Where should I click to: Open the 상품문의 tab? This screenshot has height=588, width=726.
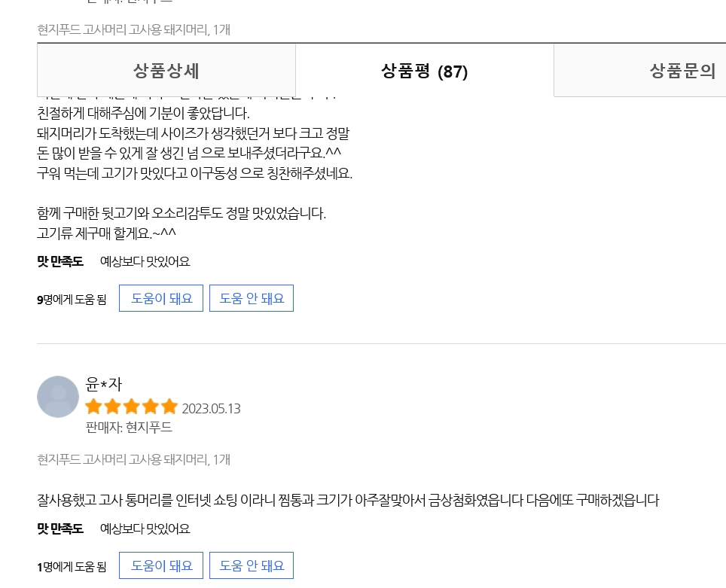tap(682, 70)
